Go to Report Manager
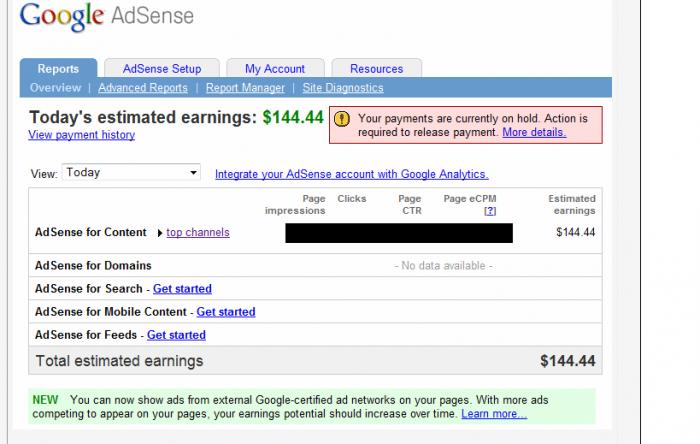Screen dimensions: 700x444 pos(245,88)
